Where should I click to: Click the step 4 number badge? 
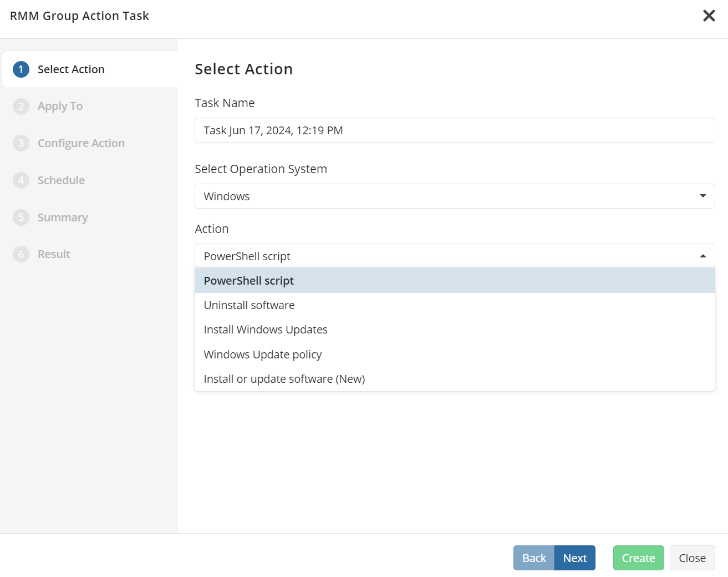coord(21,180)
